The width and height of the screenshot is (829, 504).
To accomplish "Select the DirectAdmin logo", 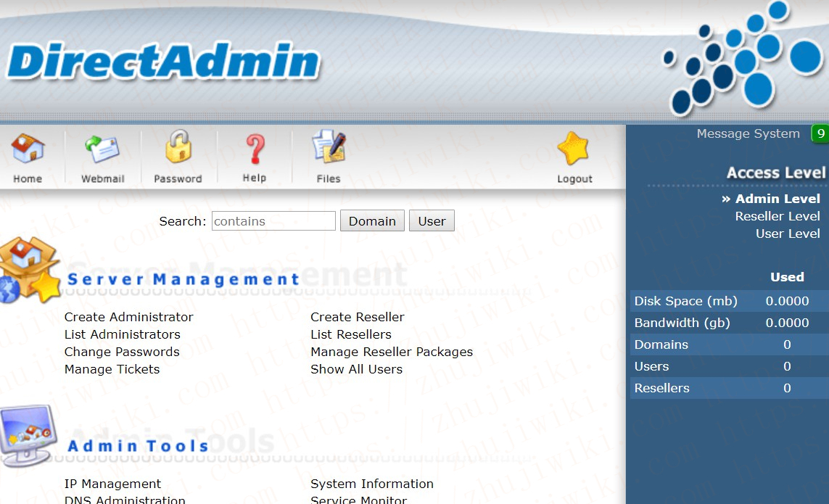I will click(163, 62).
